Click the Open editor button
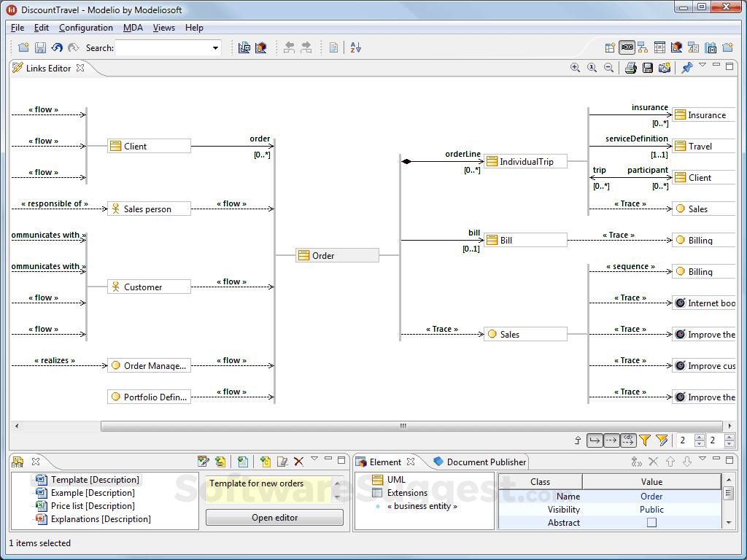 [x=274, y=518]
